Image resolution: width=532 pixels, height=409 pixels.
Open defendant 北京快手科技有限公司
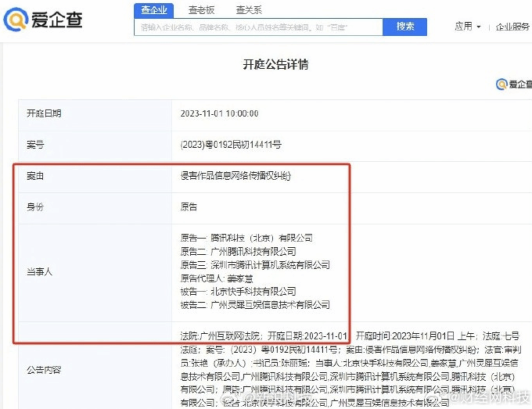click(253, 291)
